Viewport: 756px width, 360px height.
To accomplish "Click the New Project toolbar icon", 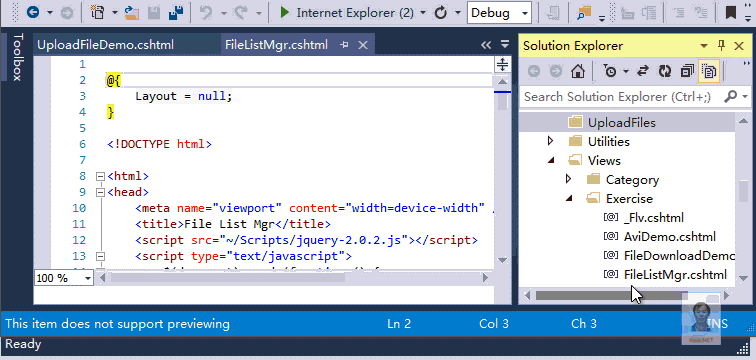I will 98,13.
